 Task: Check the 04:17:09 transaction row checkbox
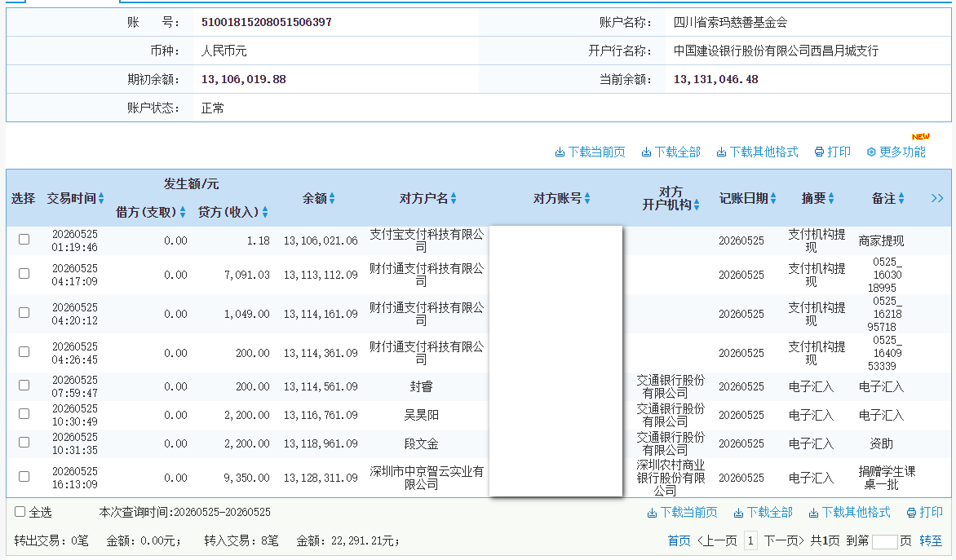pos(24,274)
